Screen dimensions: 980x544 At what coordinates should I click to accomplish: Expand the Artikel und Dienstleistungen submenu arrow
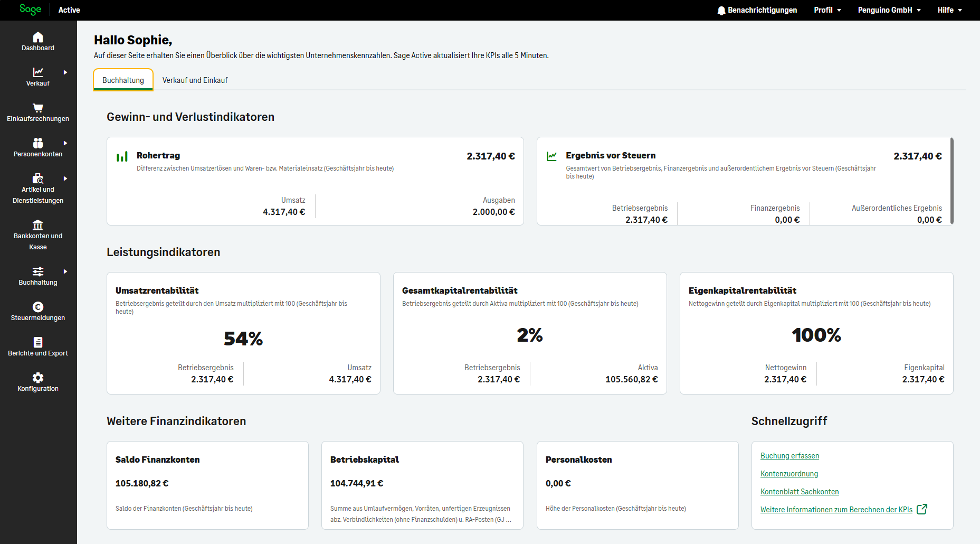click(x=65, y=179)
